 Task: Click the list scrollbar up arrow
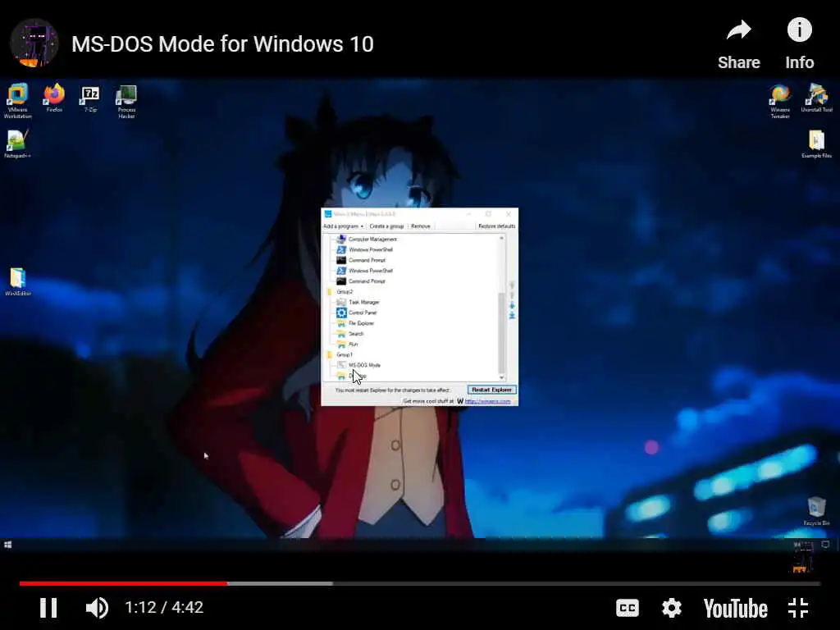[501, 238]
